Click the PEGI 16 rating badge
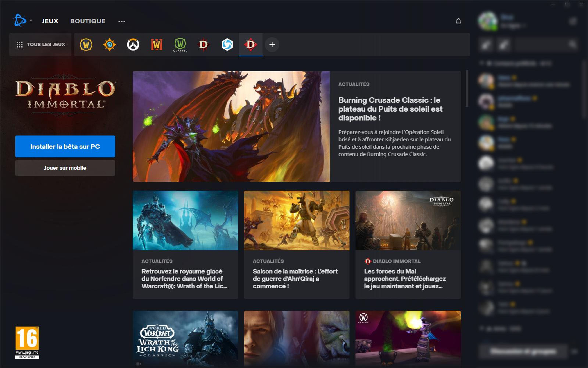 [x=27, y=343]
